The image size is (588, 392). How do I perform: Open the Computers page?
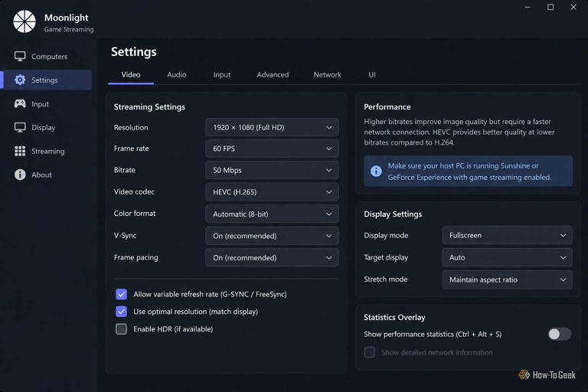point(47,56)
